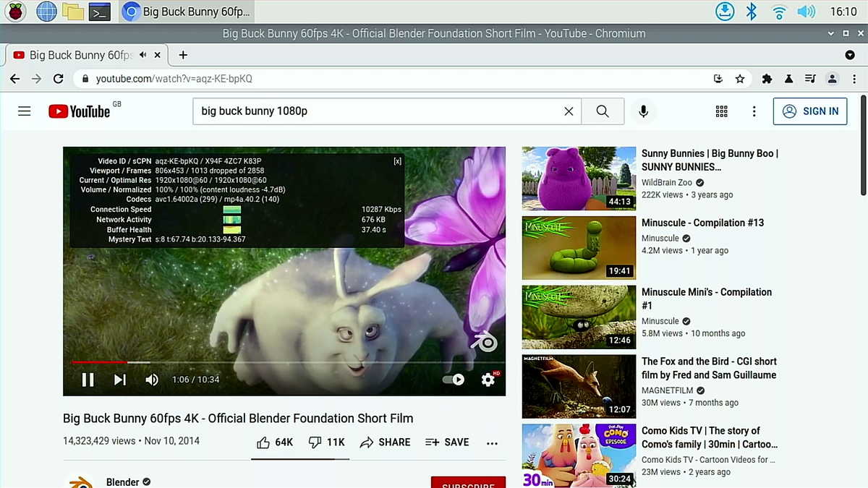This screenshot has height=488, width=868.
Task: Go forward in browser history
Action: (x=36, y=79)
